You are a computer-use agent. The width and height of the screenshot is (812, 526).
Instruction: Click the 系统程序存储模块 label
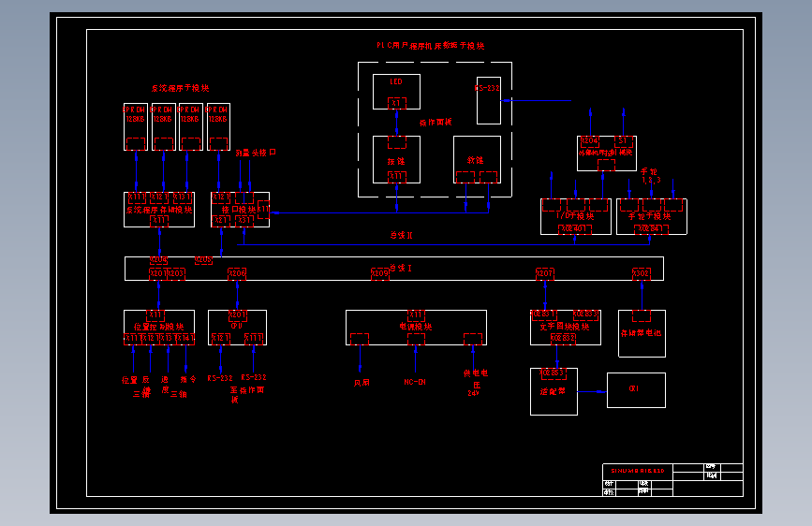[159, 210]
